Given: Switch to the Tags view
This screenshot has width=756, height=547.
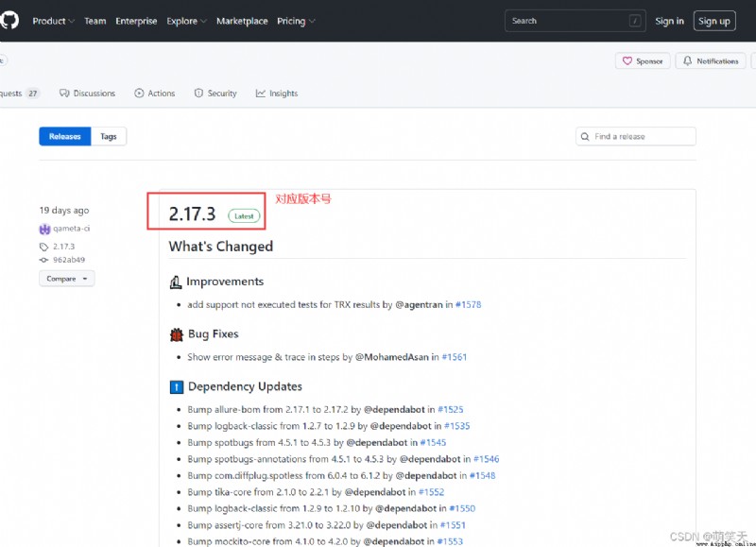Looking at the screenshot, I should pyautogui.click(x=109, y=136).
